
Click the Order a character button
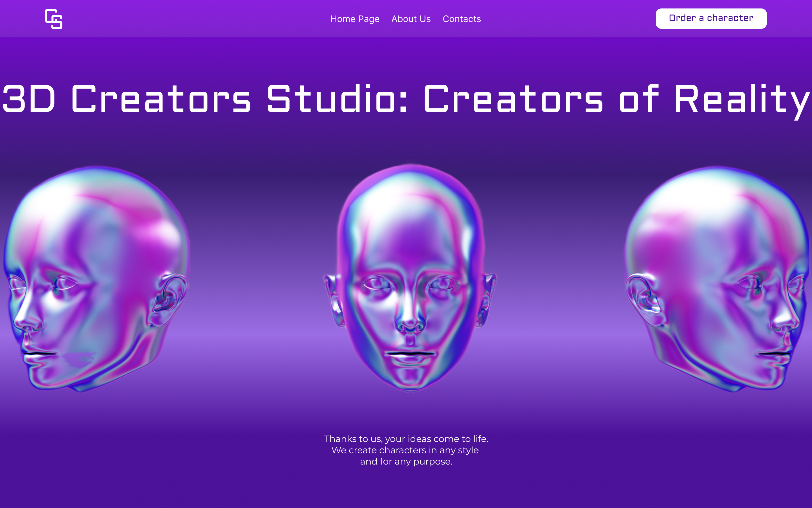tap(711, 18)
